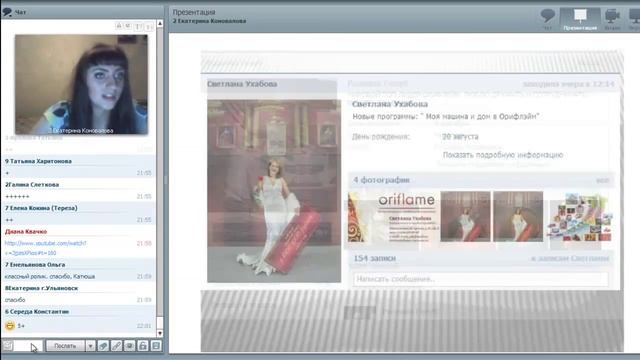Click message 'классный ролик, спасибо, Катюша'
This screenshot has width=640, height=360.
pos(50,276)
